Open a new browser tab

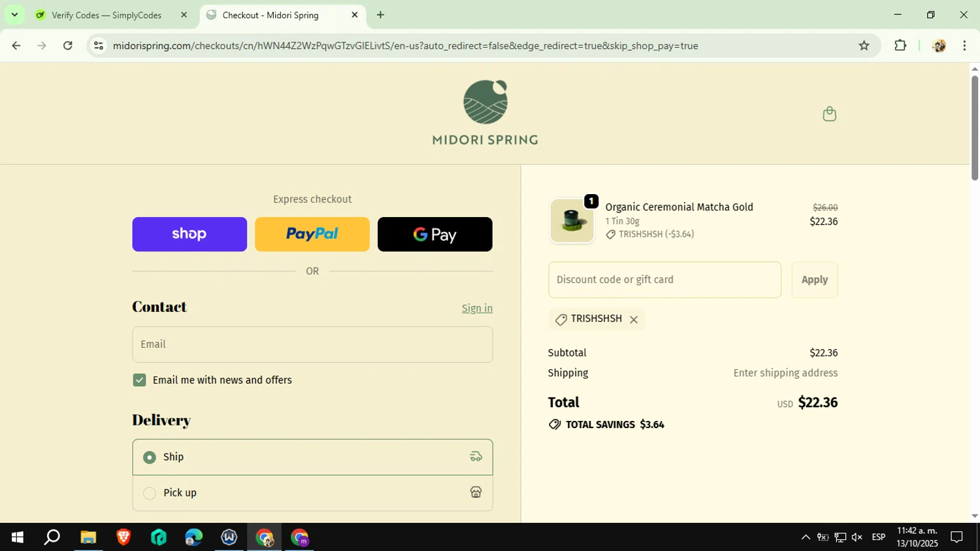click(x=380, y=15)
